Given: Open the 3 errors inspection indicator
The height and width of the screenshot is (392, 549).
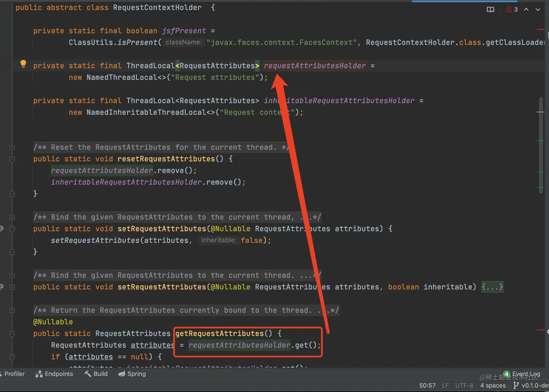Looking at the screenshot, I should [512, 9].
